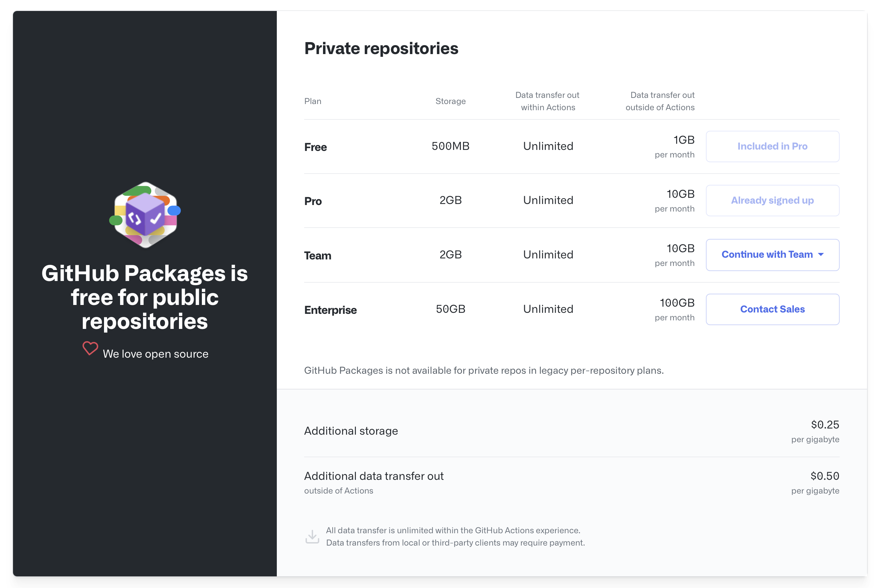Click the Included in Pro button
878x588 pixels.
pyautogui.click(x=772, y=146)
